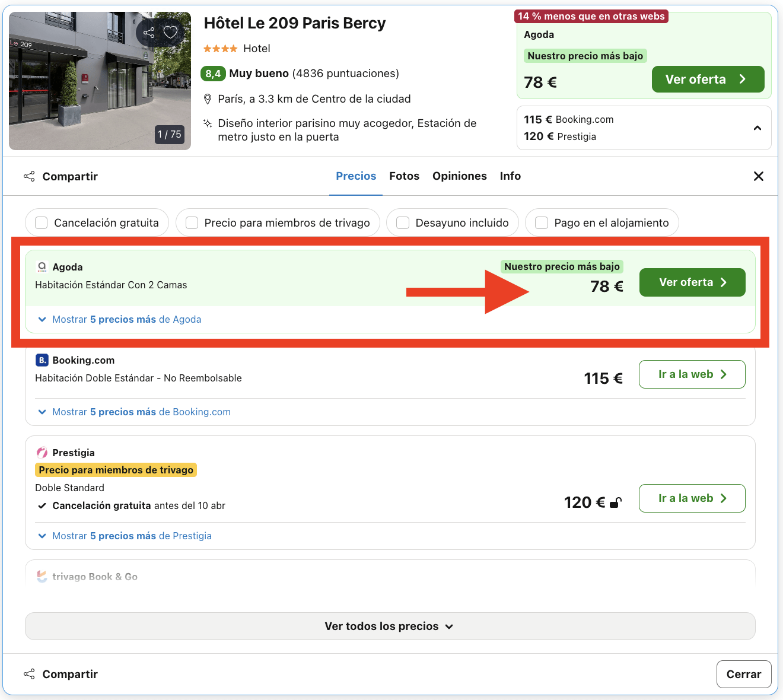Click the Hôtel Le 209 Paris Bercy title

point(295,23)
